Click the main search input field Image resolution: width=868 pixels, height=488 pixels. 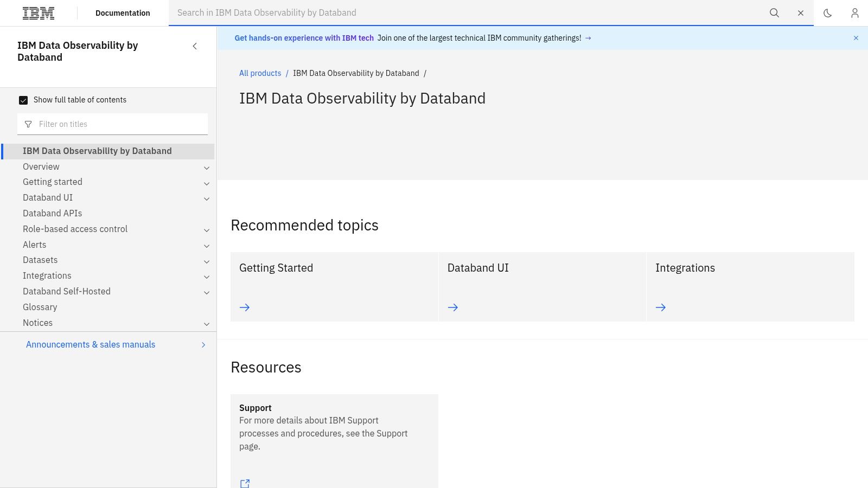click(467, 13)
